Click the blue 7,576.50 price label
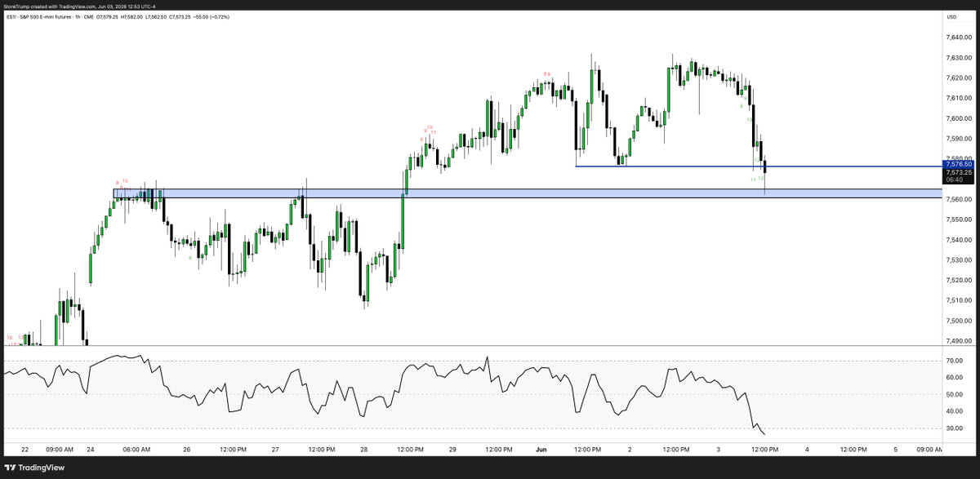This screenshot has width=980, height=479. click(959, 164)
